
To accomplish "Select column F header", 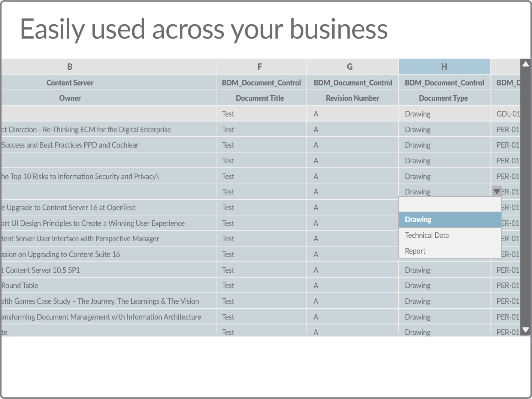I will [x=260, y=67].
